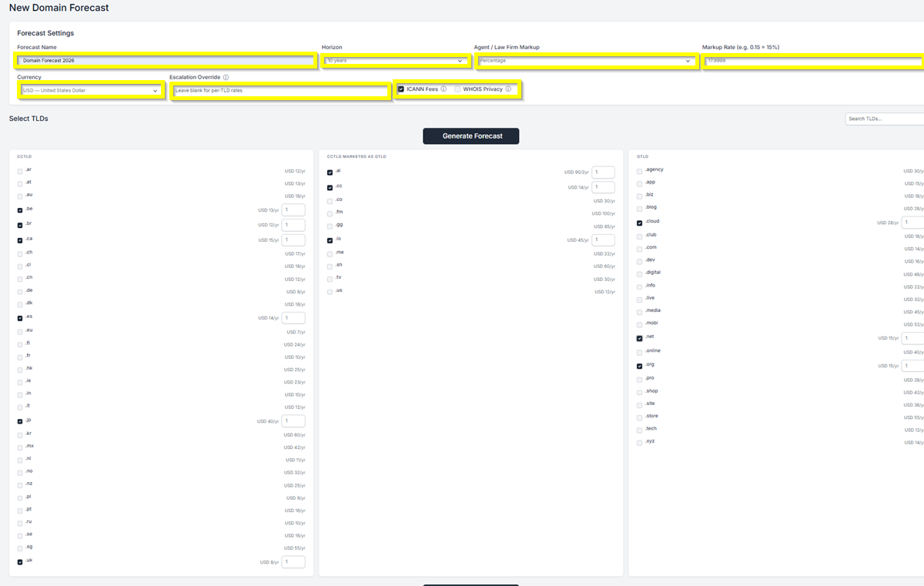Uncheck the .ai TLD checkbox
924x586 pixels.
point(330,172)
